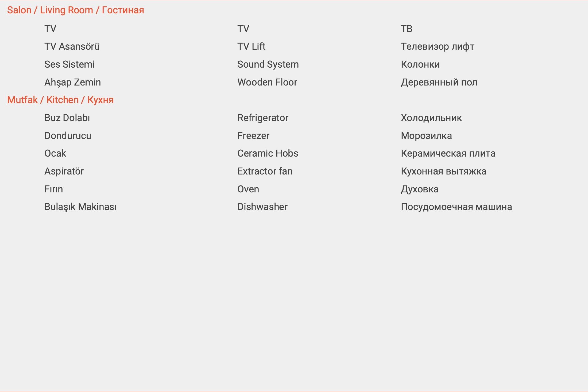Select the Морозилка entry

coord(426,136)
